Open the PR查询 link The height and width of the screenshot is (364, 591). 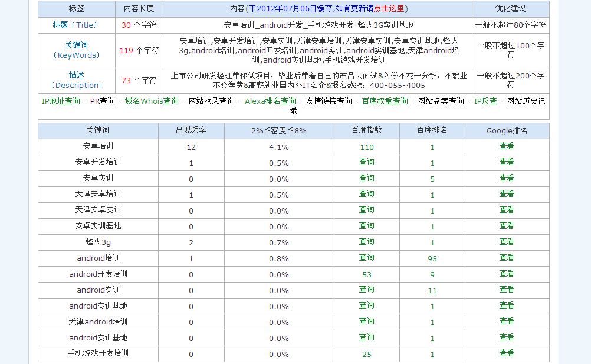tap(103, 101)
